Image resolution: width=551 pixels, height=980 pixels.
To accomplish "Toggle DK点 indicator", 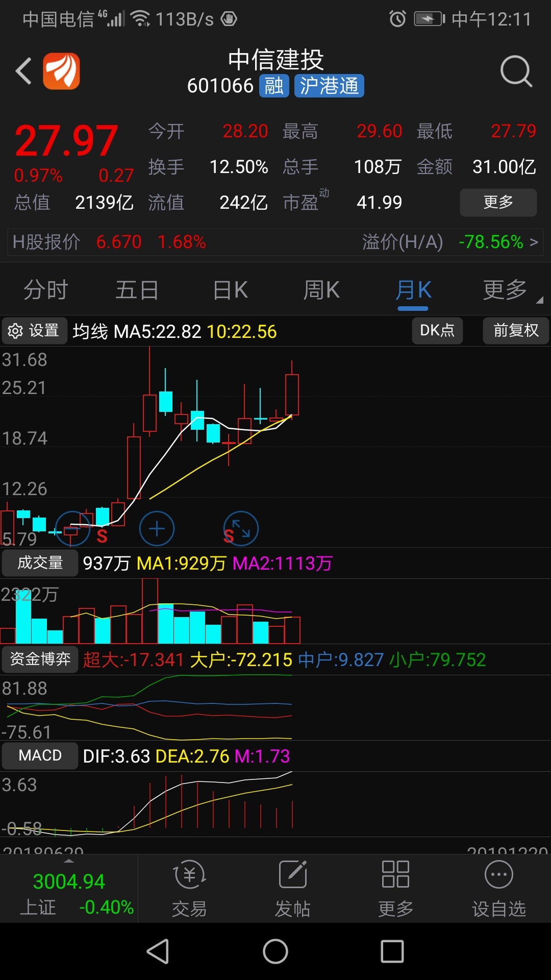I will coord(437,331).
